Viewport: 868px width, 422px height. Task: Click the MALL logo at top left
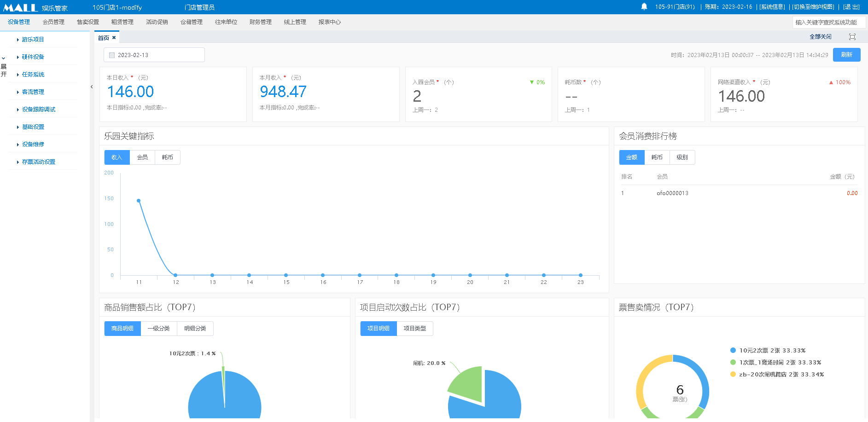pyautogui.click(x=21, y=7)
